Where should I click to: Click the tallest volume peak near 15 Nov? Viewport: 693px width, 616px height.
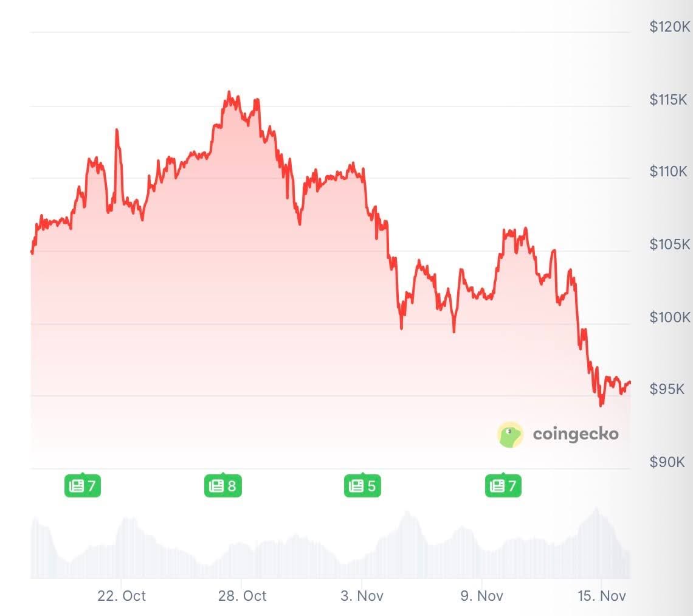click(x=596, y=510)
